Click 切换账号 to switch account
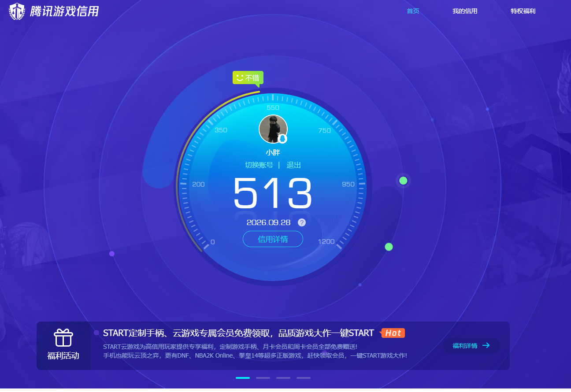Screen dimensions: 571x392 [259, 165]
